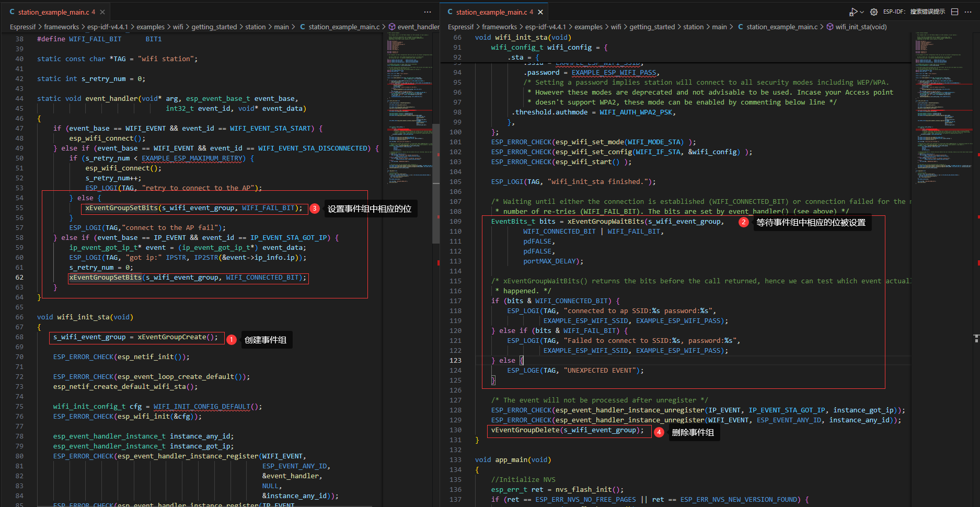
Task: Click the Run and Debug play icon
Action: (853, 12)
